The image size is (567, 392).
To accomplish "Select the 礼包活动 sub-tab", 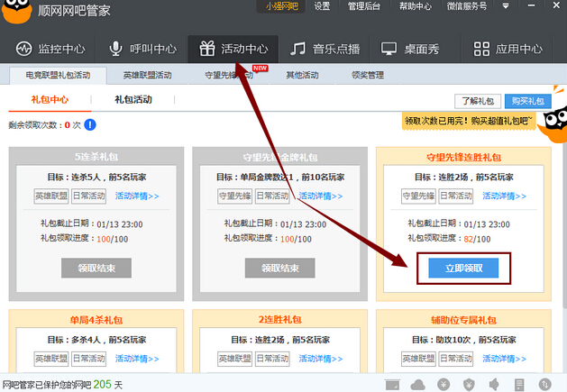I will coord(133,99).
